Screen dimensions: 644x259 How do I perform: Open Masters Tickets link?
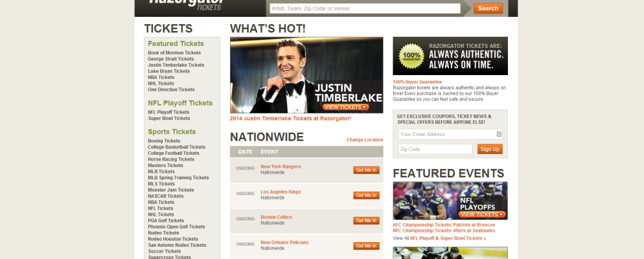165,166
